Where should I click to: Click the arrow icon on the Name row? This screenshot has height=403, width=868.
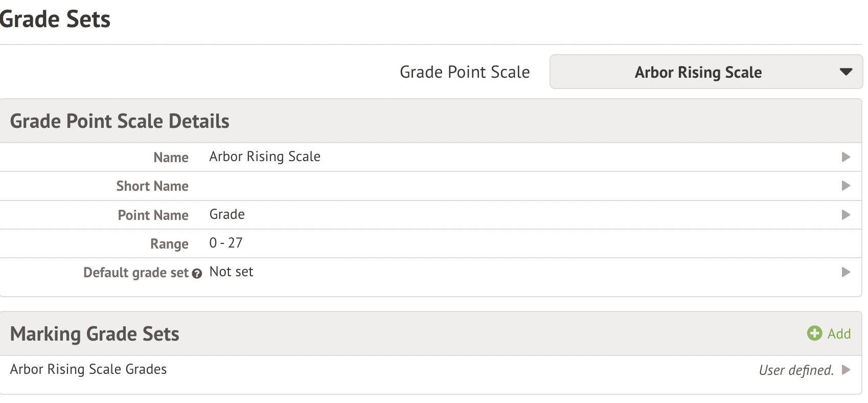846,157
